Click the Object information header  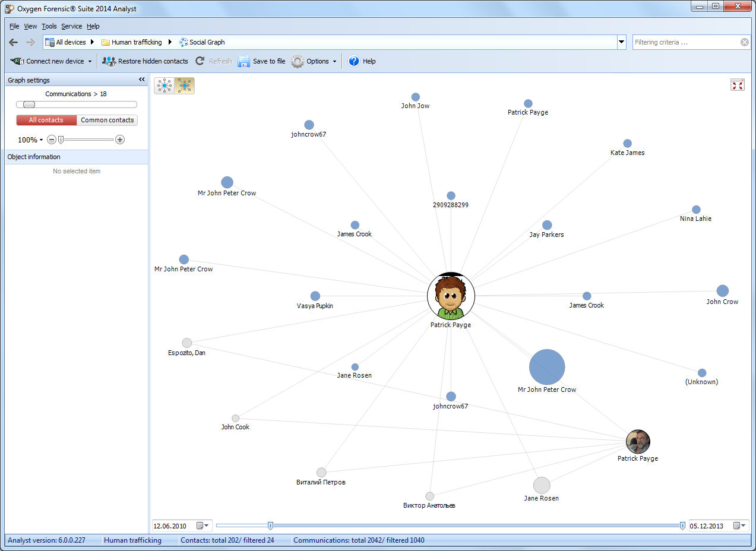coord(77,157)
